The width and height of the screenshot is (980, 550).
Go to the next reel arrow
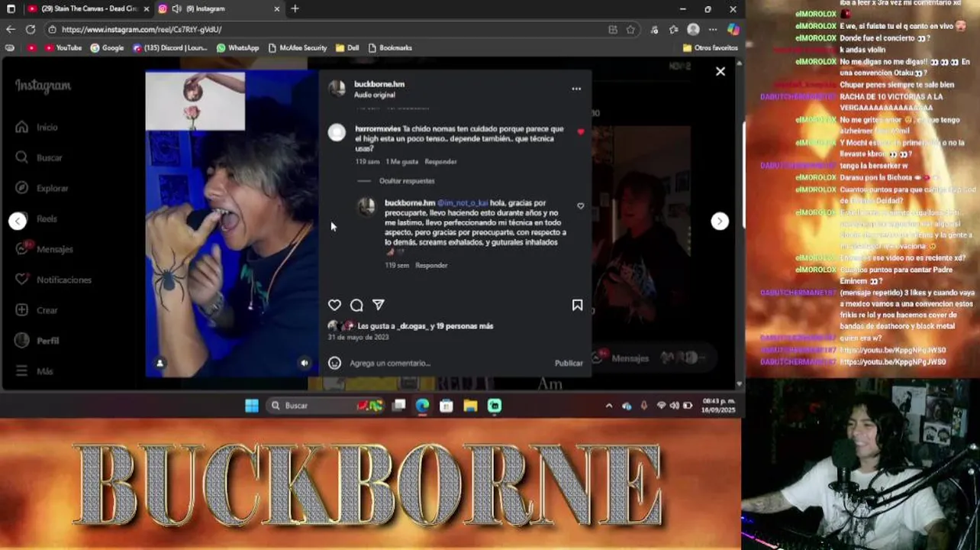tap(719, 221)
